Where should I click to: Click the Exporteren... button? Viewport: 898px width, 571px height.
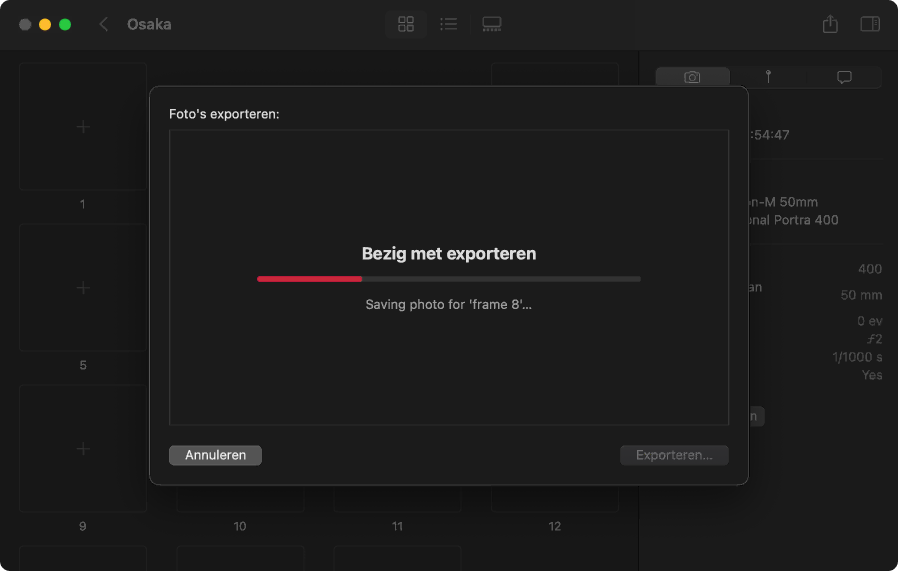pos(674,455)
